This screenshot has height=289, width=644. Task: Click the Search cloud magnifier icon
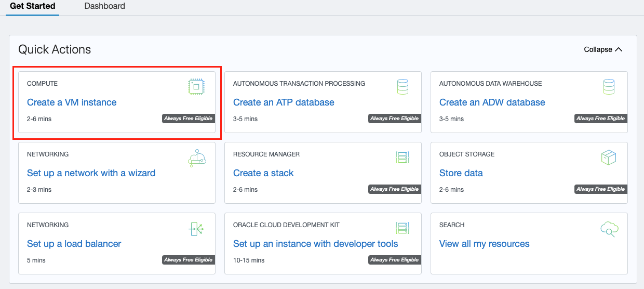[608, 229]
